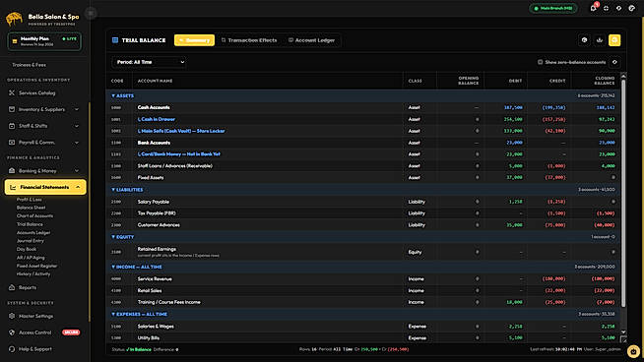Image resolution: width=644 pixels, height=362 pixels.
Task: Open Profit & Loss in sidebar
Action: [x=30, y=200]
